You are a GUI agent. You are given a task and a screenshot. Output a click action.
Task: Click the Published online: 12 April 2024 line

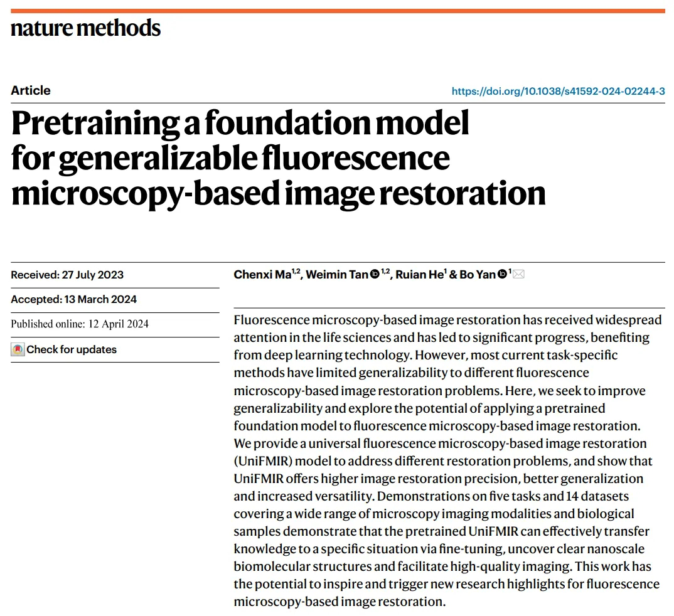[80, 324]
